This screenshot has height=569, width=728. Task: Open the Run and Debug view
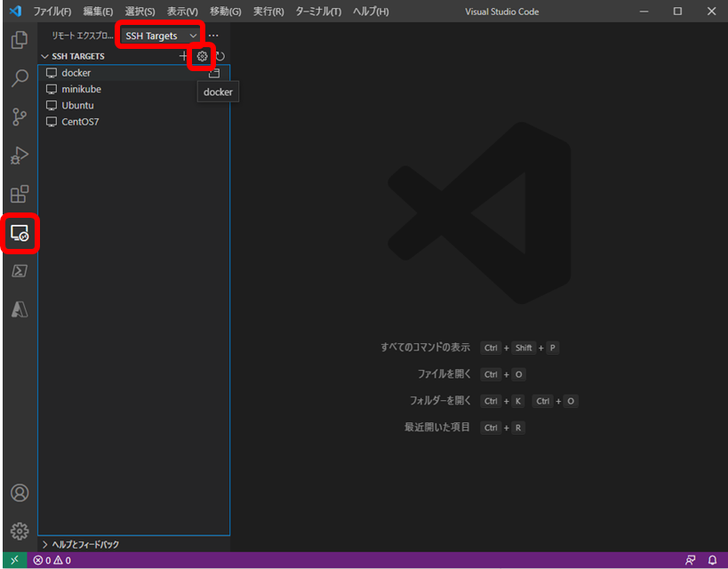click(x=20, y=155)
